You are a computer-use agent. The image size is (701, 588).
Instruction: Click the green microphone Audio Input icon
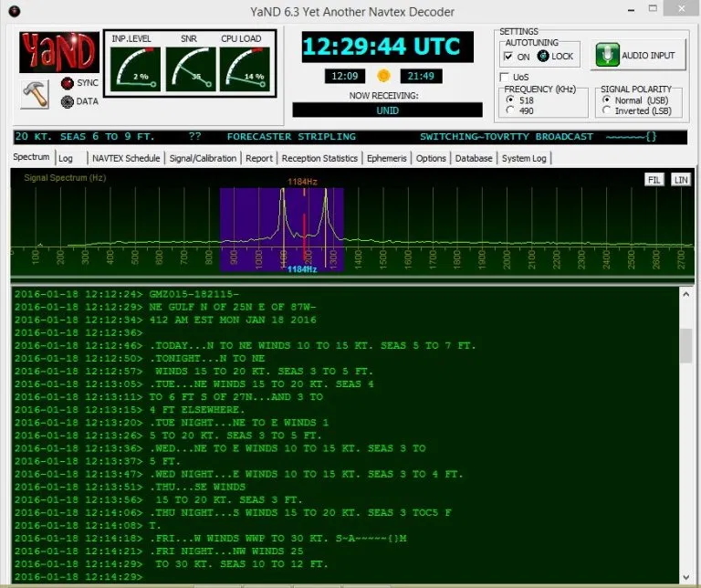607,56
